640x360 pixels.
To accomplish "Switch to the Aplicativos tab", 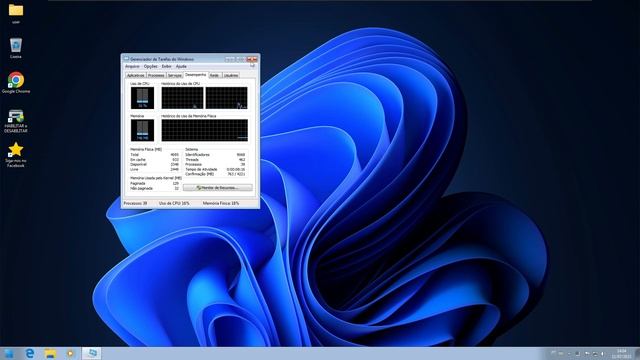I will coord(136,76).
